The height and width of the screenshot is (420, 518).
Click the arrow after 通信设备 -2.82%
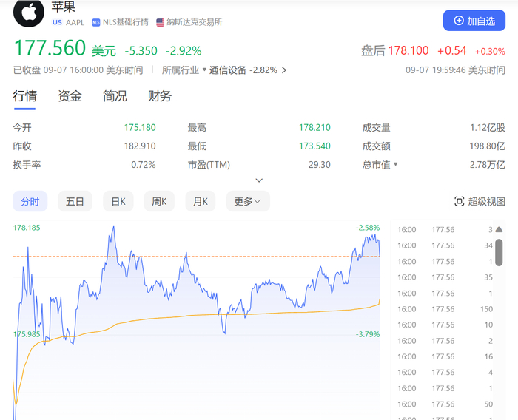coord(284,70)
